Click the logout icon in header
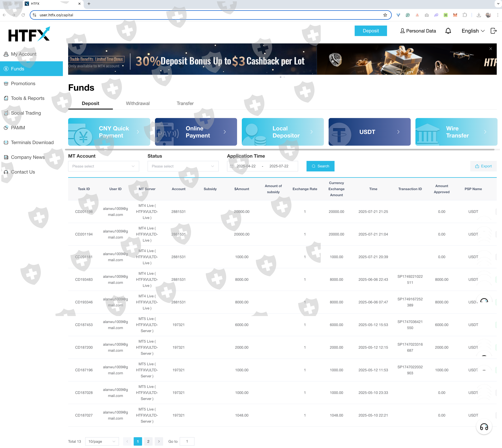The image size is (502, 448). point(493,31)
